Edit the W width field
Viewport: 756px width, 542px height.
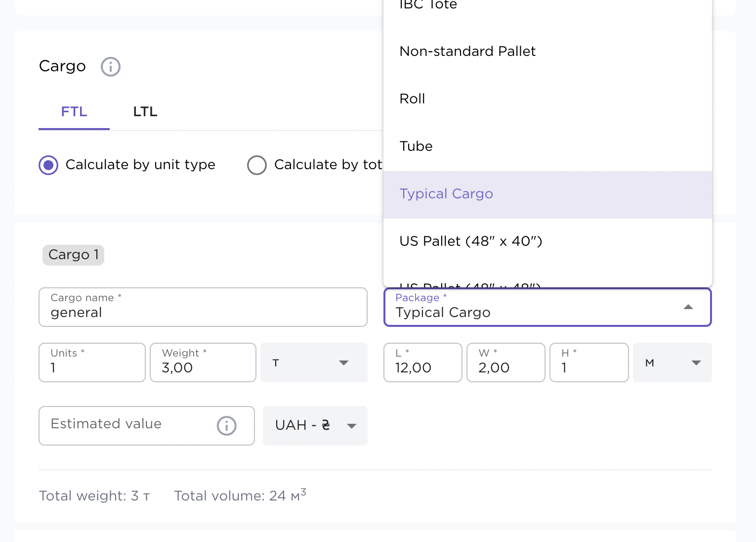506,362
